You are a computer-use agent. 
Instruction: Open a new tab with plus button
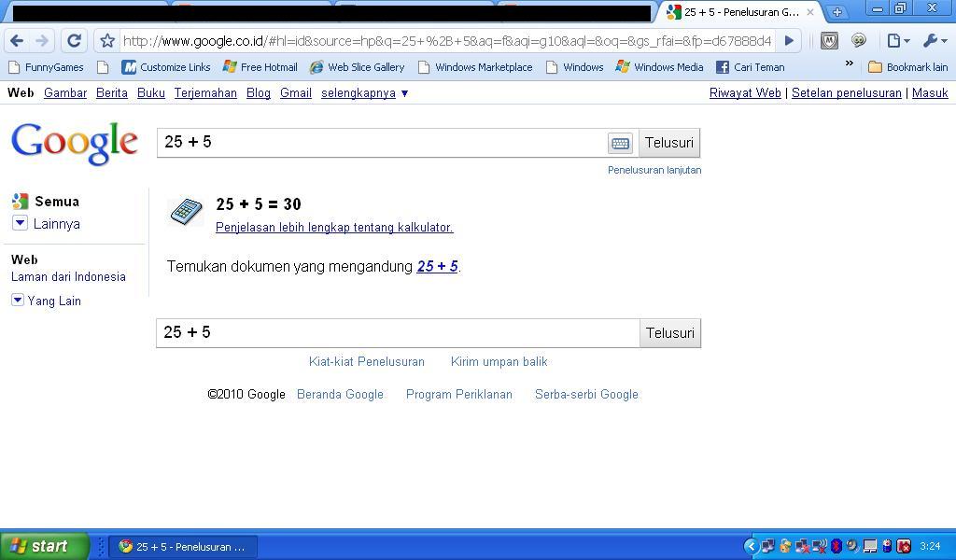click(837, 11)
